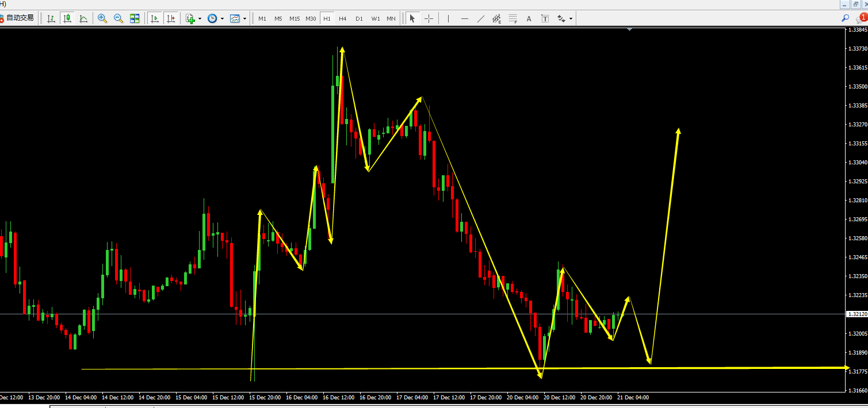Pick the vertical line drawing tool
Screen dimensions: 868x408
click(x=448, y=18)
